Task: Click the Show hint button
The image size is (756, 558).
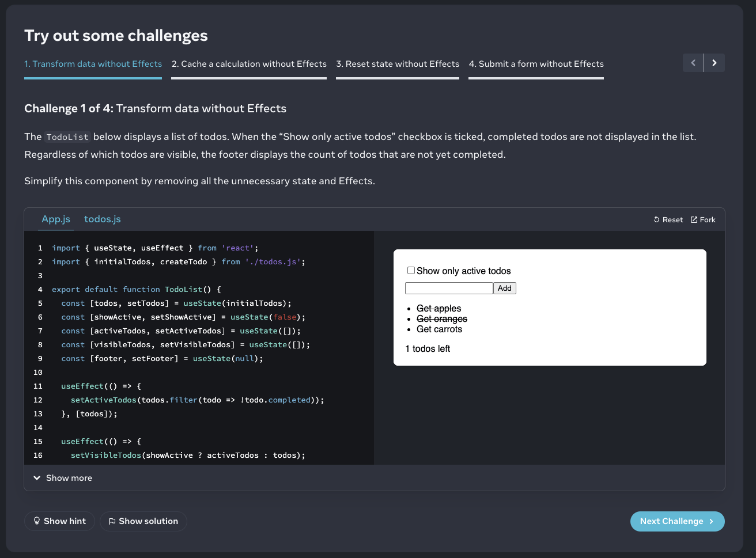Action: click(x=59, y=521)
